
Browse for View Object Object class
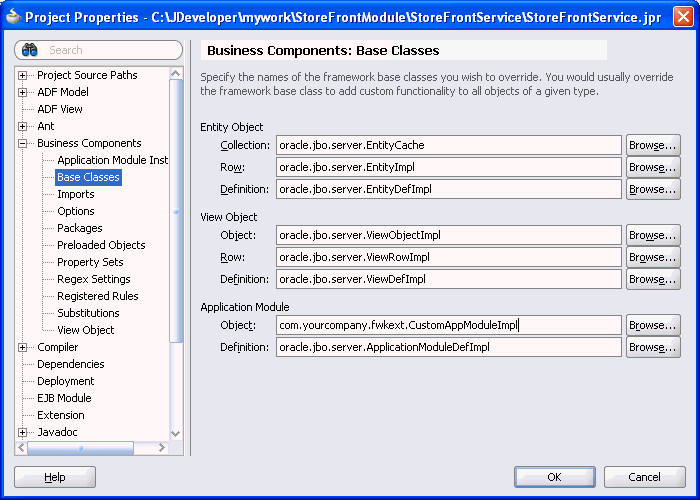653,235
